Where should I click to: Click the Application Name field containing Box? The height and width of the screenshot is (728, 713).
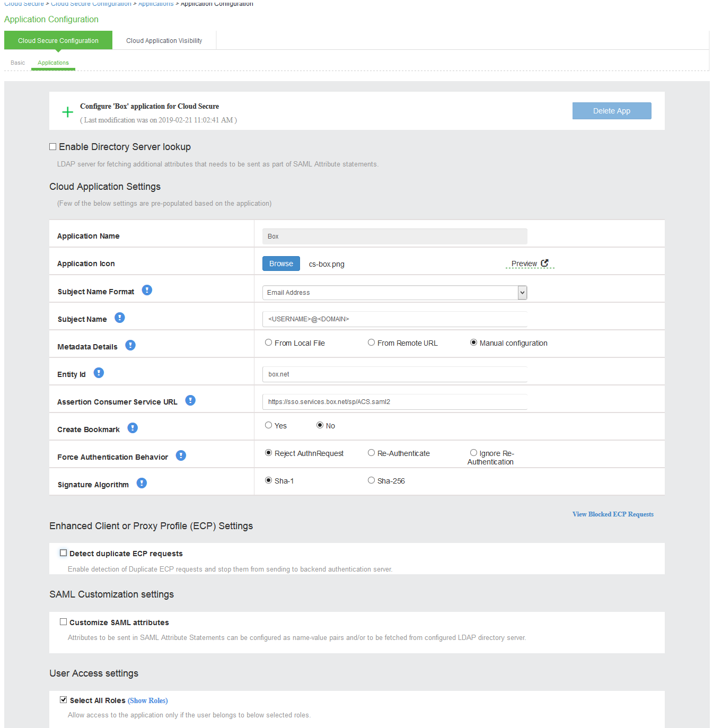pos(394,236)
